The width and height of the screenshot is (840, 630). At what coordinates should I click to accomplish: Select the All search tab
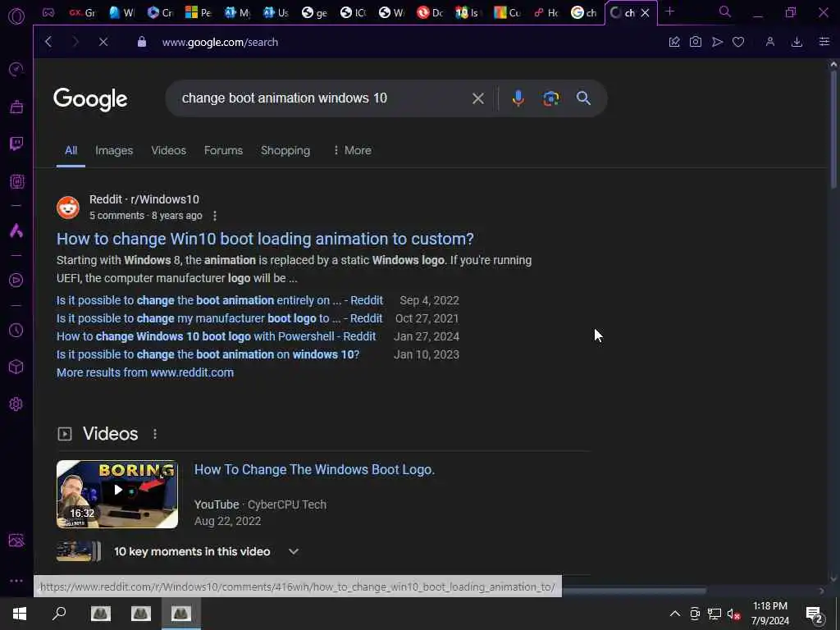71,151
